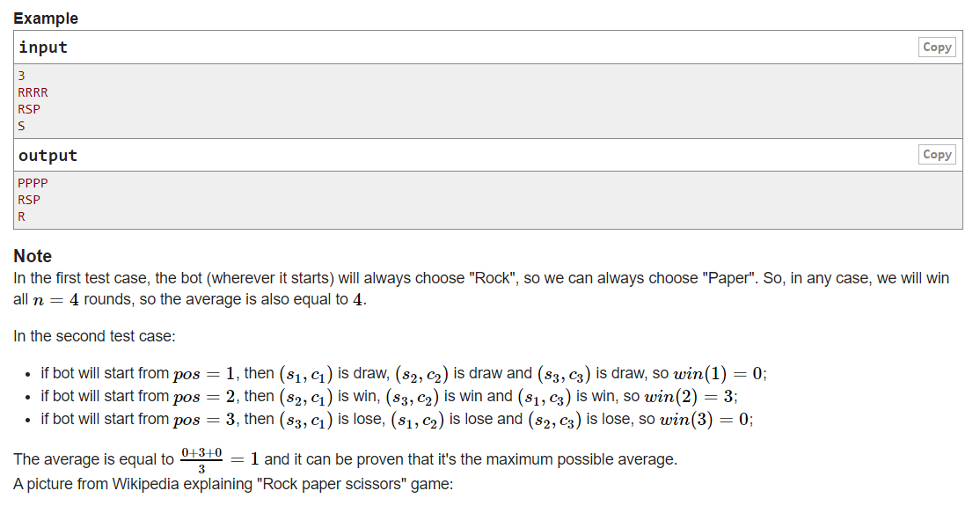Click the single S line in input
This screenshot has width=980, height=513.
click(x=21, y=126)
